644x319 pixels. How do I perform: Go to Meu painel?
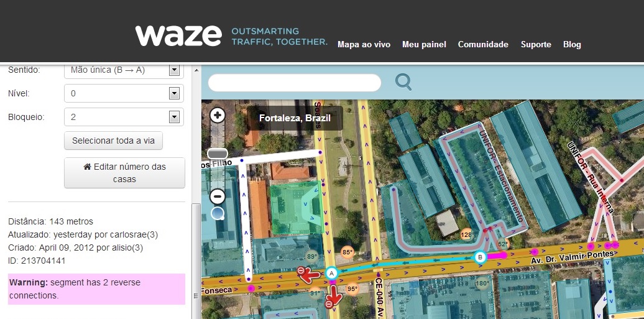point(425,44)
